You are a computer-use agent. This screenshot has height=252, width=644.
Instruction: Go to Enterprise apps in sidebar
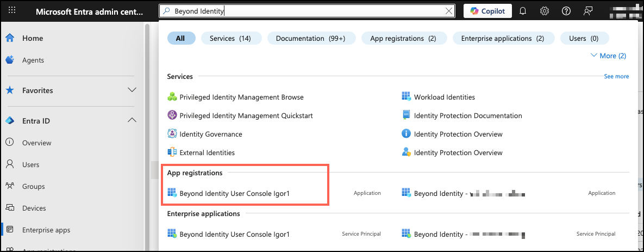coord(46,230)
